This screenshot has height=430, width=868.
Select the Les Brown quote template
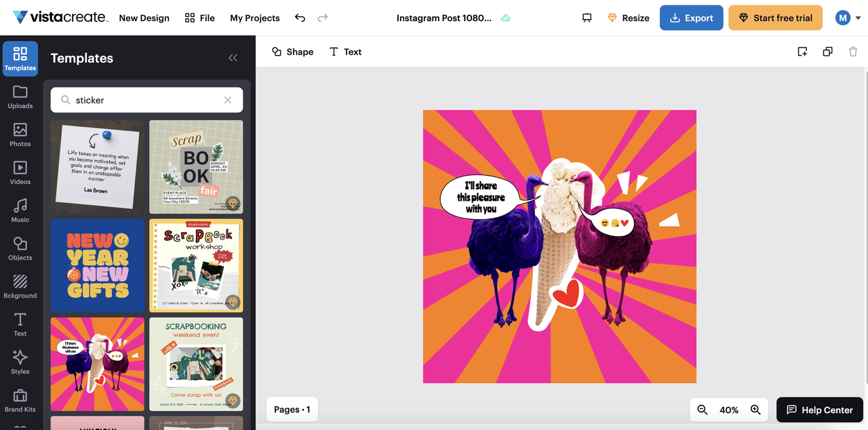point(98,168)
